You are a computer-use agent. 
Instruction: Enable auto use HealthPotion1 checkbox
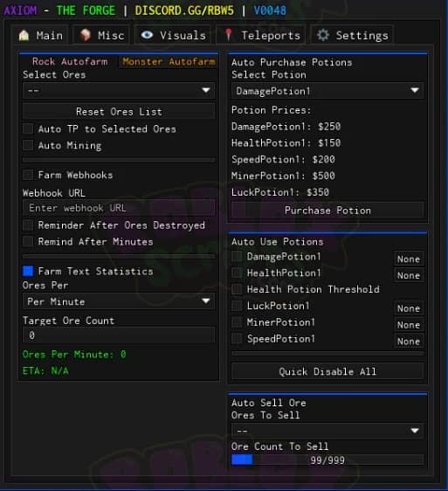(x=237, y=273)
